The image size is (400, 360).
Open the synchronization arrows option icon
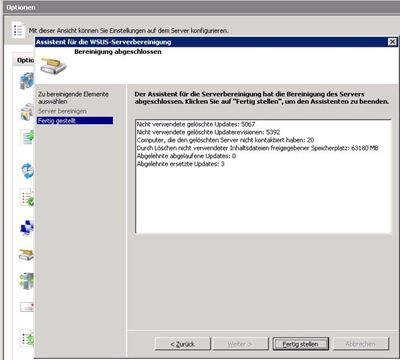pyautogui.click(x=27, y=171)
